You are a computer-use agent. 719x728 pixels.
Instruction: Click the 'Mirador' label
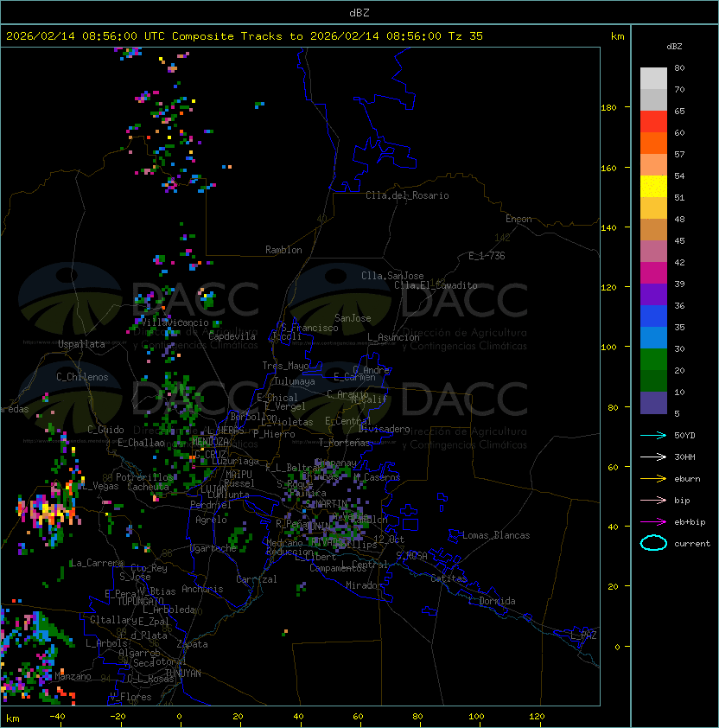[x=364, y=585]
